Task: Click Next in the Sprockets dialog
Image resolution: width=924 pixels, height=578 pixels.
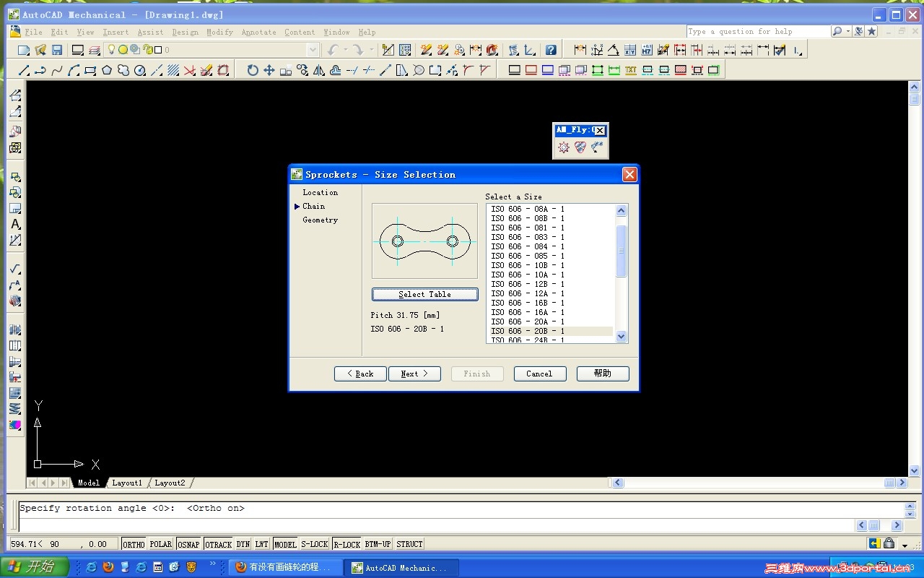Action: (x=414, y=374)
